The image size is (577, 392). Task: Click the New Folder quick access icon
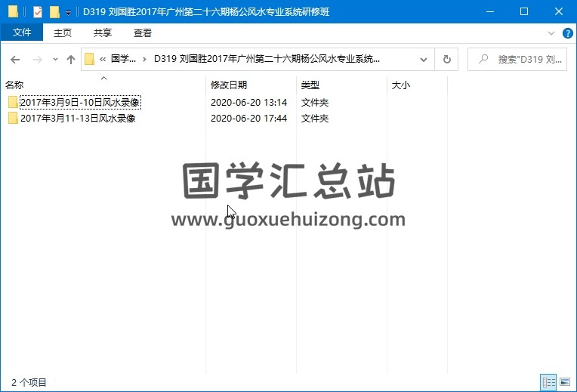coord(54,12)
